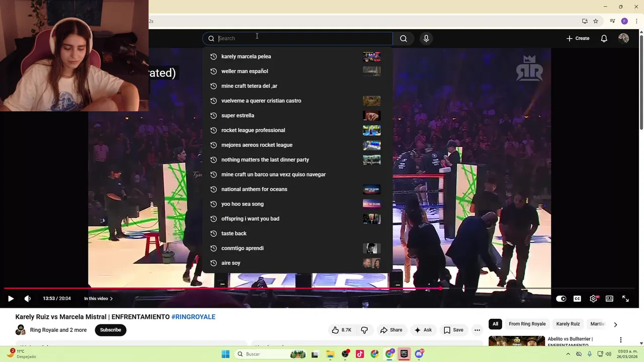Open video settings gear
Viewport: 644px width, 362px height.
coord(593,299)
